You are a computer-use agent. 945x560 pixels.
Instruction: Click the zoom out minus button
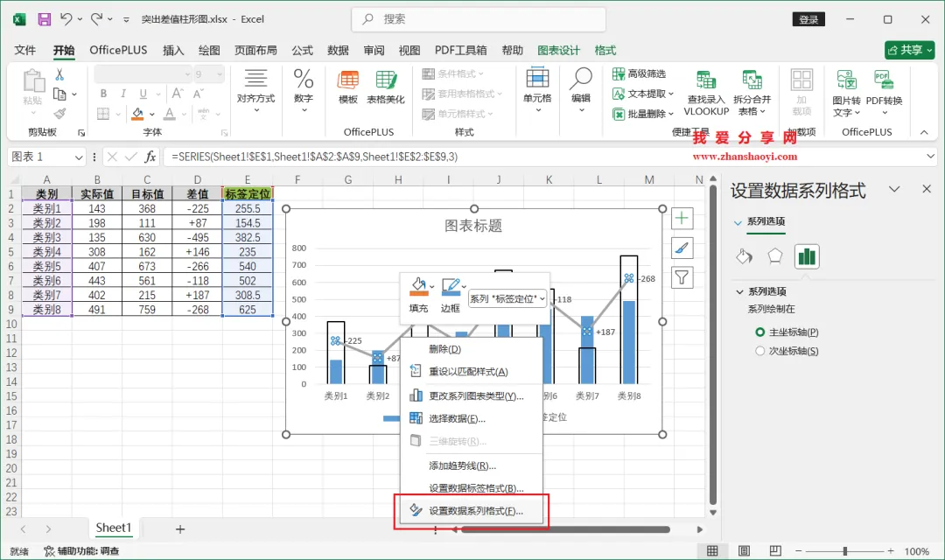click(799, 551)
